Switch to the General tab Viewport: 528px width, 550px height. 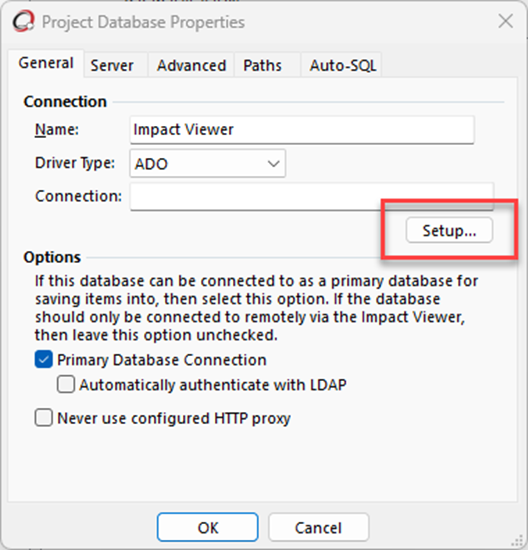46,63
